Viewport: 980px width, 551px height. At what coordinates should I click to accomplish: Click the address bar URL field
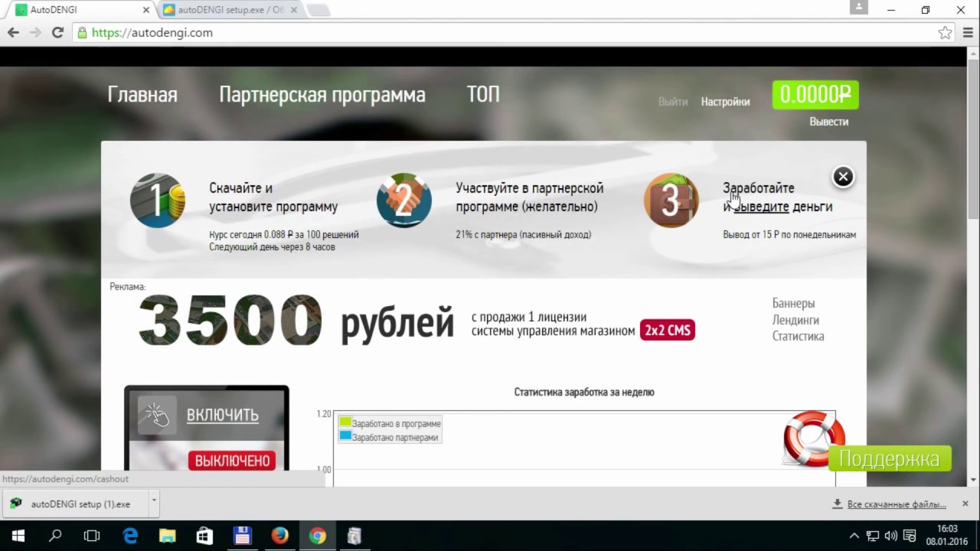tap(505, 33)
